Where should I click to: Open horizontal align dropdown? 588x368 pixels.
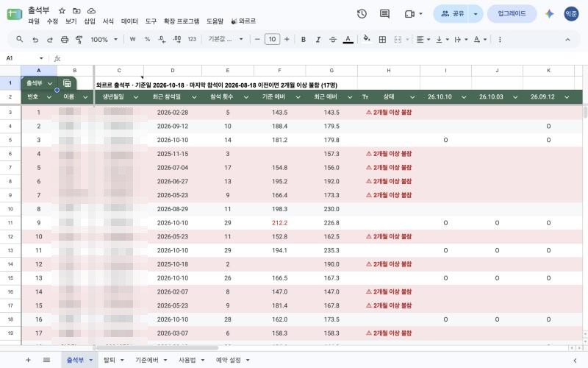point(423,39)
